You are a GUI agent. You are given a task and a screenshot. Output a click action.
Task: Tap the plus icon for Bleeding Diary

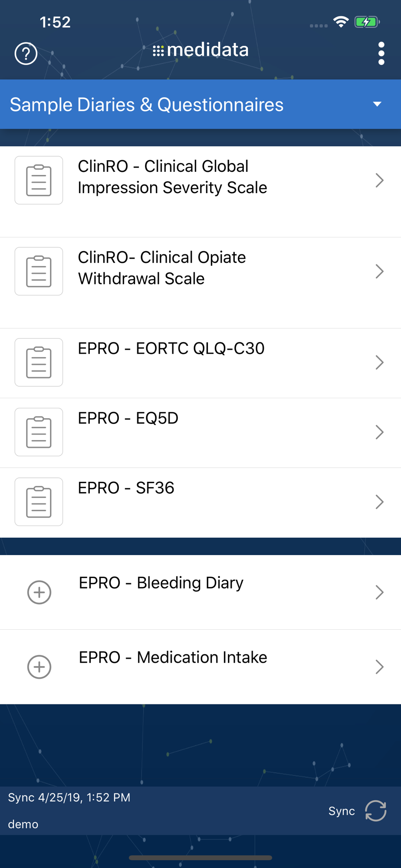39,592
